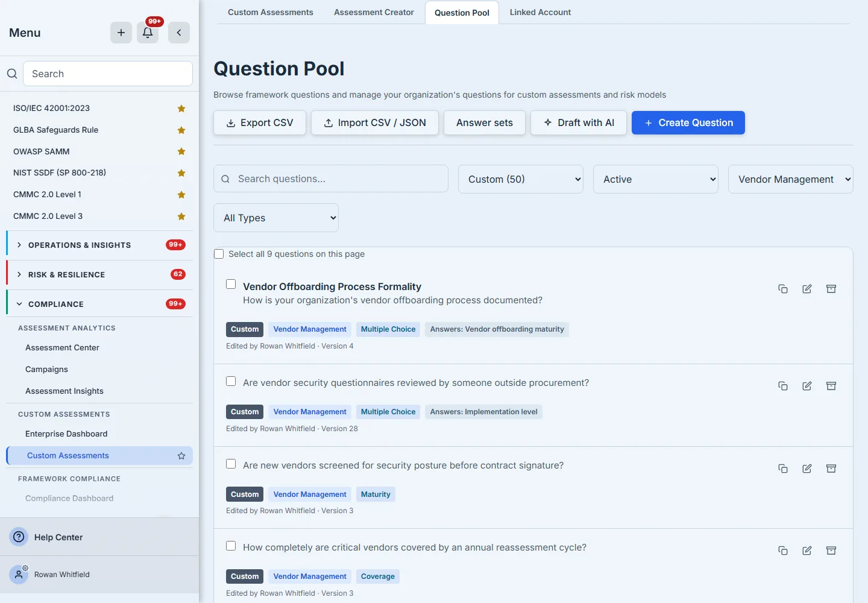Switch to Linked Account tab

coord(540,12)
